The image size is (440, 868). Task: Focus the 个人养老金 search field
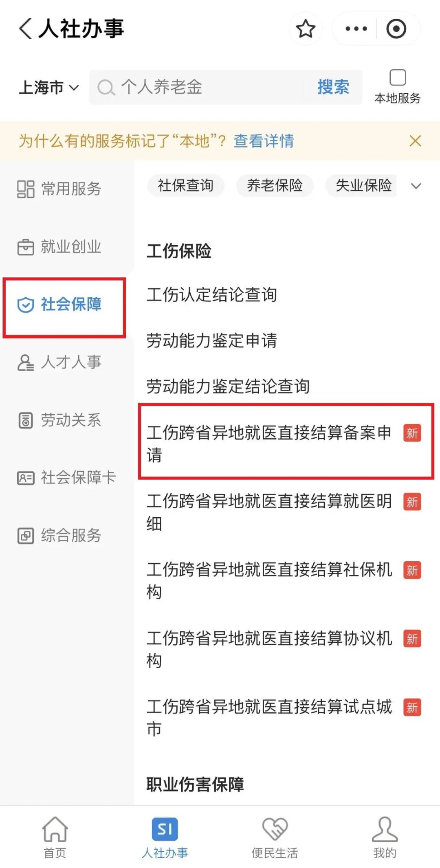(x=204, y=87)
